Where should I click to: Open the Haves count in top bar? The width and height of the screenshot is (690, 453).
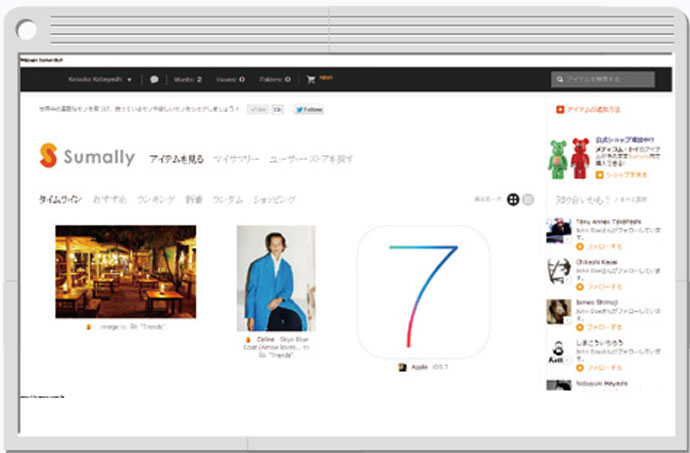tap(230, 80)
